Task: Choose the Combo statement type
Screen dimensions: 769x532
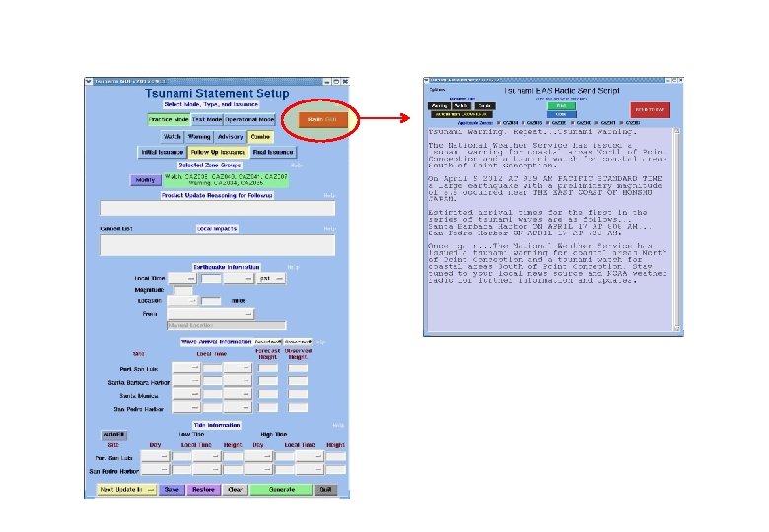Action: click(260, 137)
